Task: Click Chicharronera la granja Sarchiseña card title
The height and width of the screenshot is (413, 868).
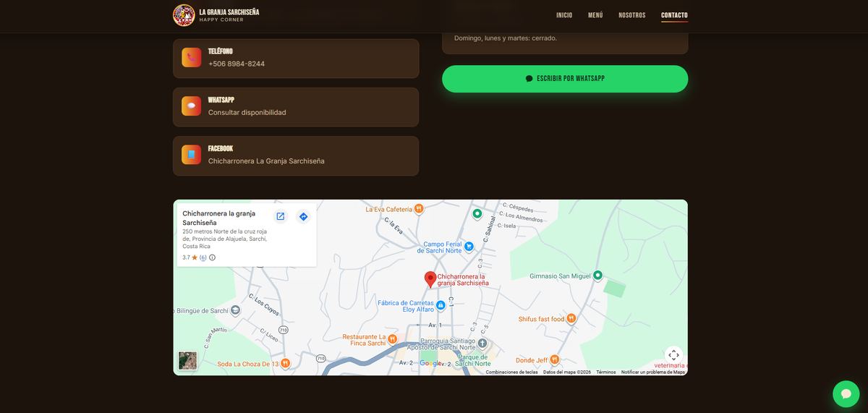Action: tap(219, 218)
